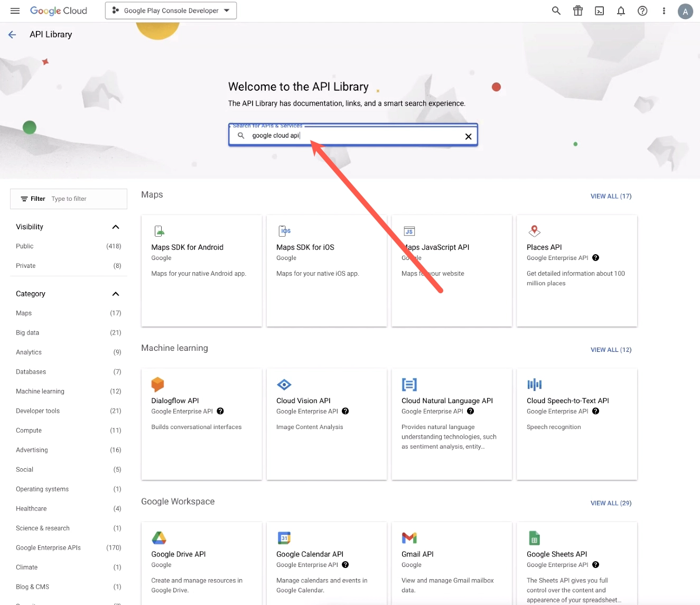Click the magnifier in the API search box
700x605 pixels.
241,136
